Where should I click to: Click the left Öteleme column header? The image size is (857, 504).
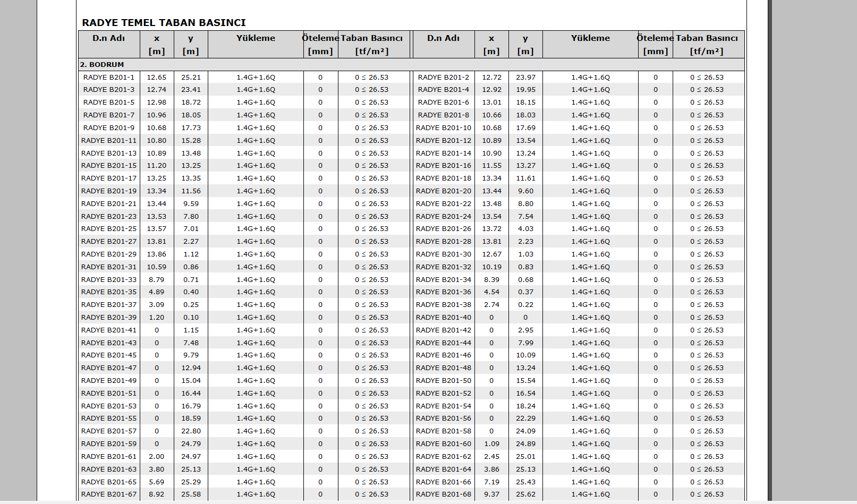320,45
